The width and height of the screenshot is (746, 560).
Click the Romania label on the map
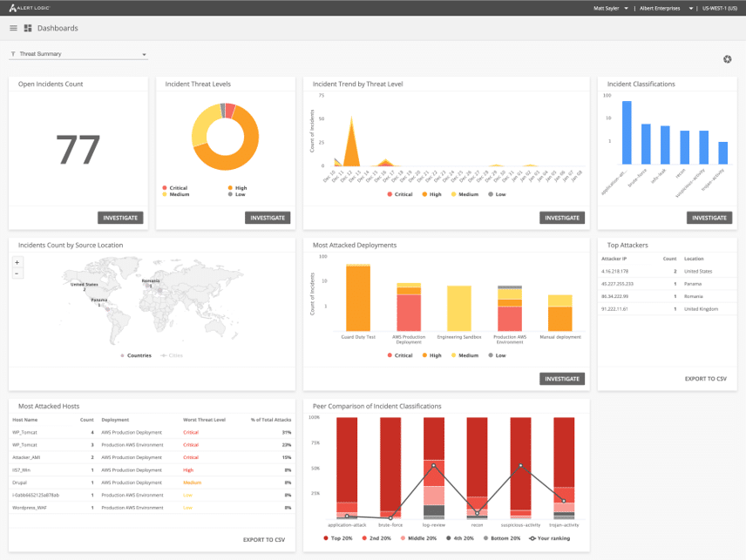click(151, 280)
